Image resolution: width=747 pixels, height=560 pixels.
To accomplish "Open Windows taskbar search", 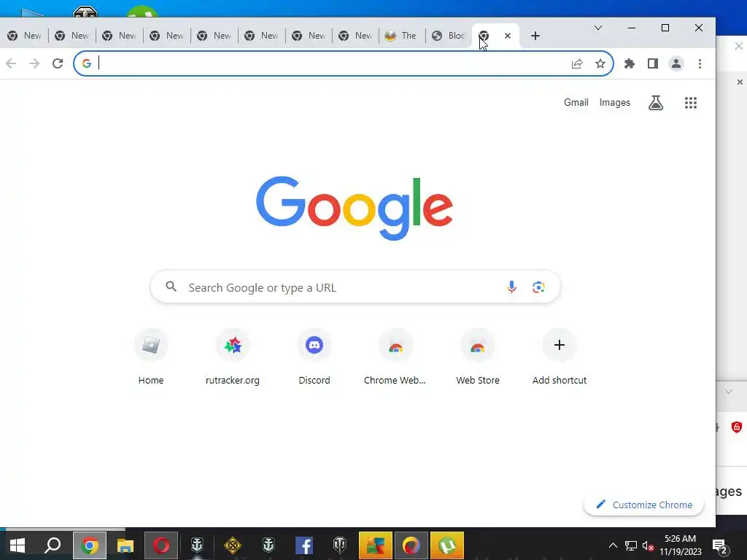I will (53, 545).
